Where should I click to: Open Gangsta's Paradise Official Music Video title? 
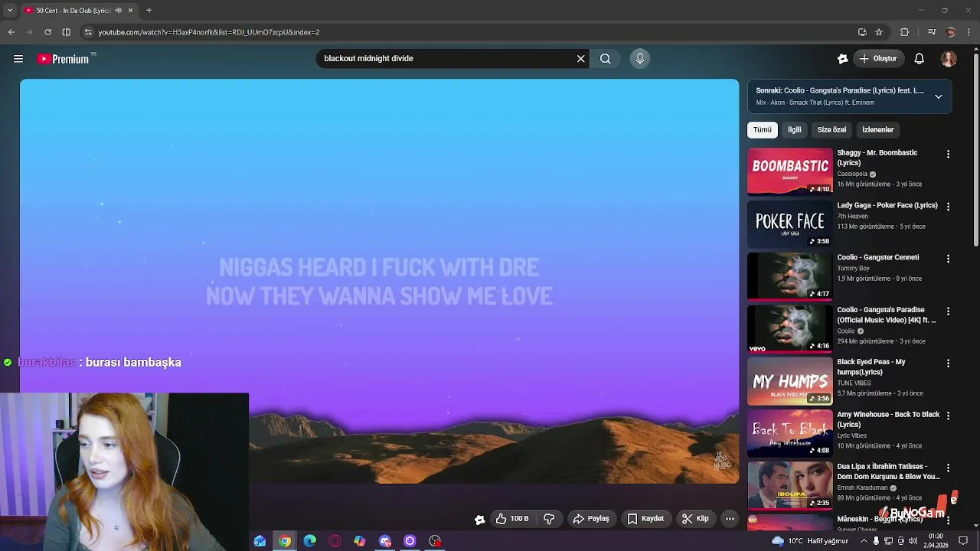point(887,315)
